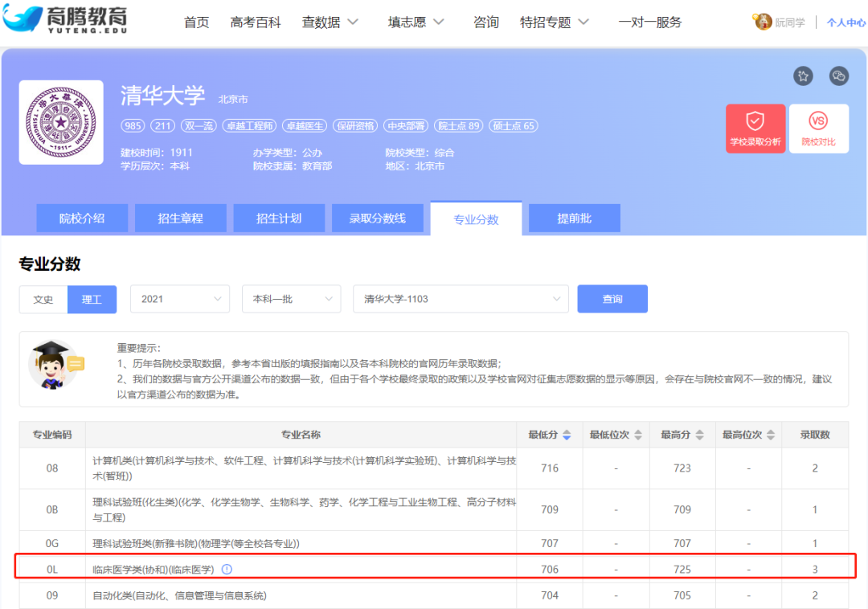Expand 查数据 menu
The height and width of the screenshot is (609, 868).
point(330,22)
